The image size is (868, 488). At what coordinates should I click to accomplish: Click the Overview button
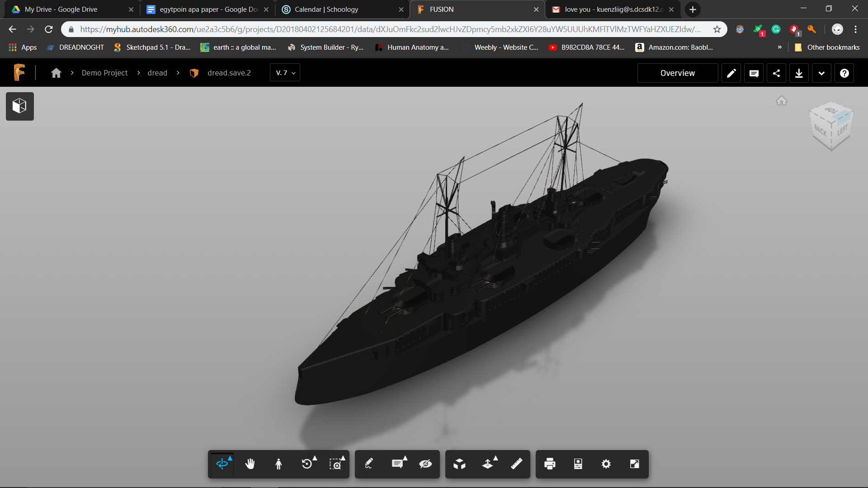click(x=678, y=73)
